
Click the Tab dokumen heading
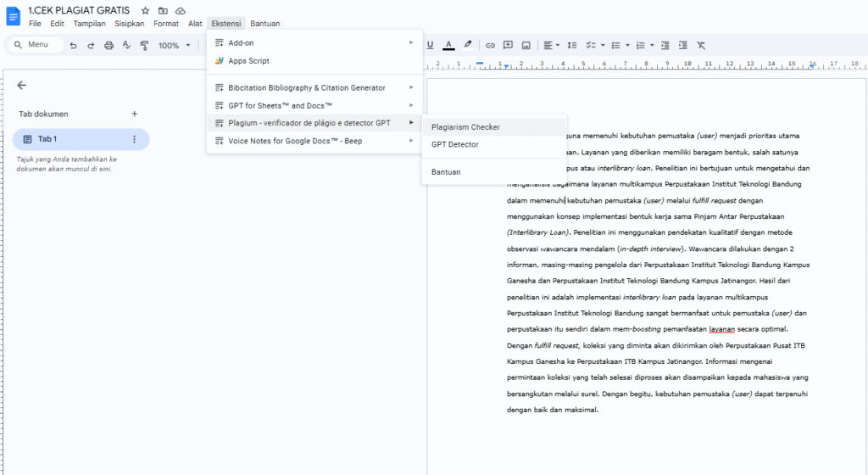[43, 114]
